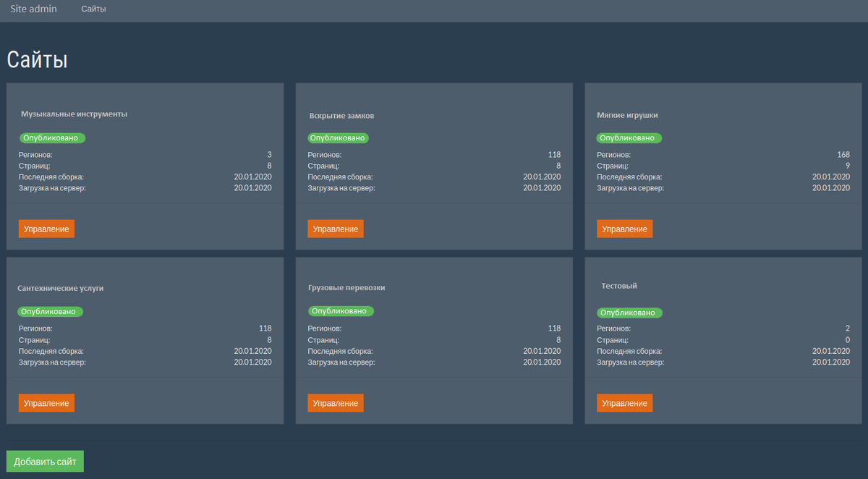Click Последняя сборка label in Музыкальные инструменты card
The height and width of the screenshot is (479, 868).
tap(51, 177)
